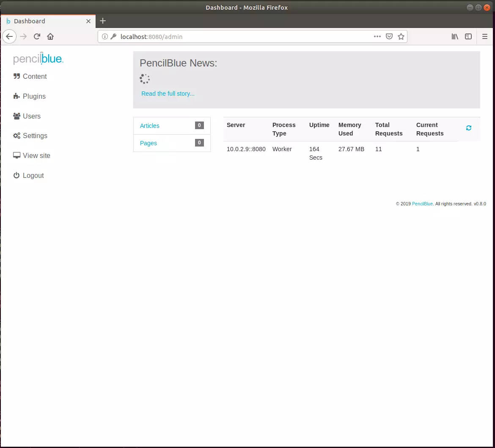
Task: Open the Pages list link
Action: tap(148, 143)
